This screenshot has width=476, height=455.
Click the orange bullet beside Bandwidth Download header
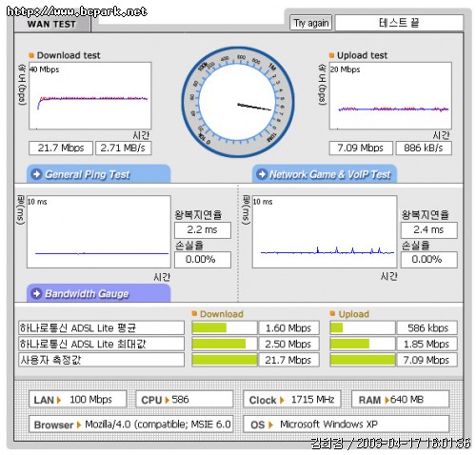coord(194,313)
